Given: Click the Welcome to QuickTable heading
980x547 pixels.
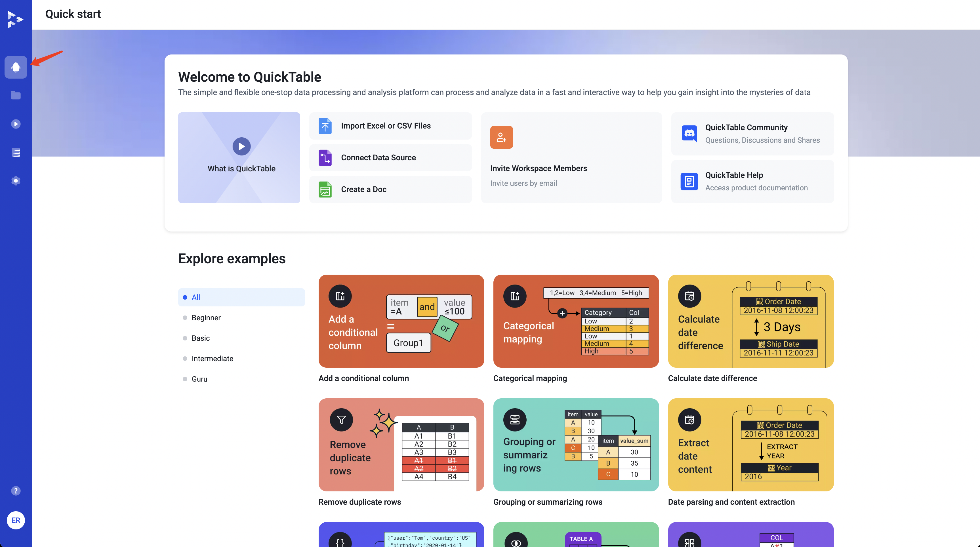Looking at the screenshot, I should tap(250, 77).
